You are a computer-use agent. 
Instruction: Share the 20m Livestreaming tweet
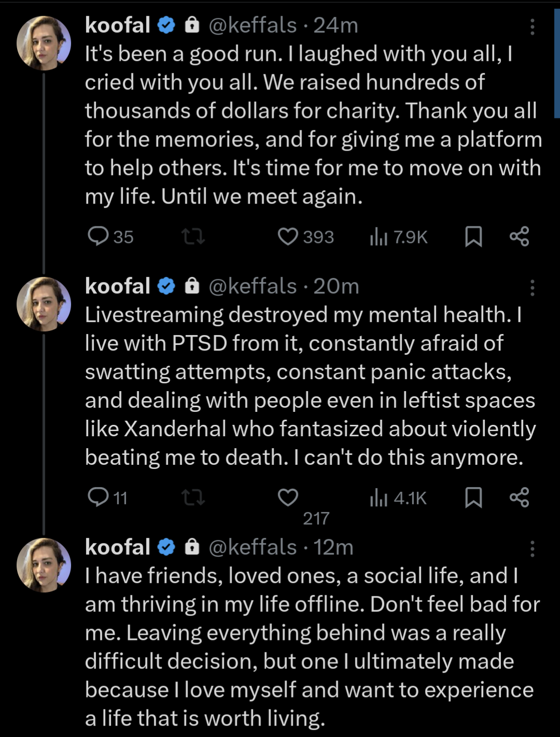(x=519, y=498)
